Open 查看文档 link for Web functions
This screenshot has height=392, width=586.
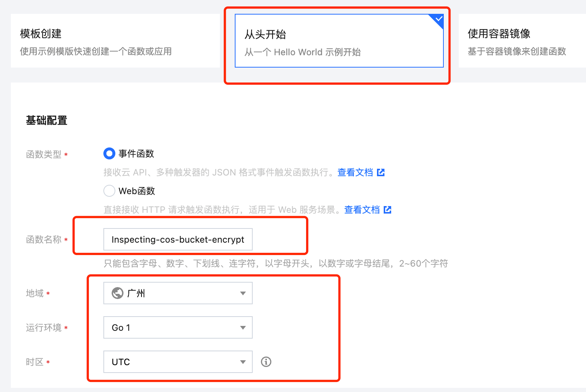362,210
